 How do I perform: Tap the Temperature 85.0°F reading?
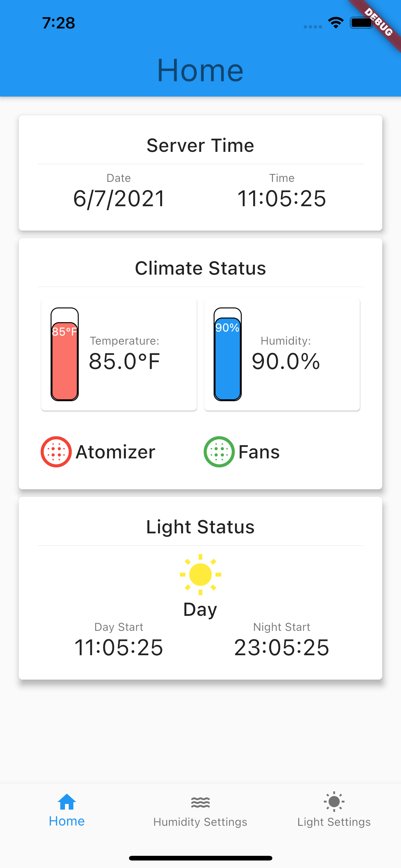[x=124, y=361]
